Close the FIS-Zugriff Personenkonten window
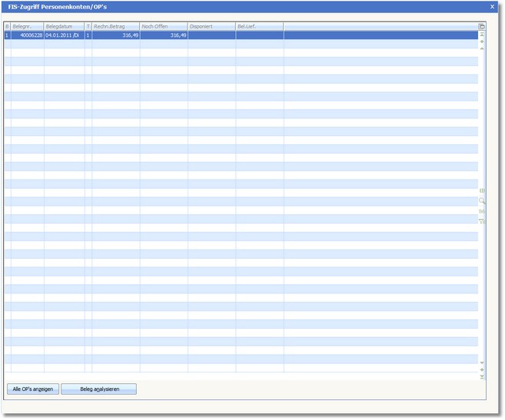This screenshot has height=420, width=505. click(493, 6)
